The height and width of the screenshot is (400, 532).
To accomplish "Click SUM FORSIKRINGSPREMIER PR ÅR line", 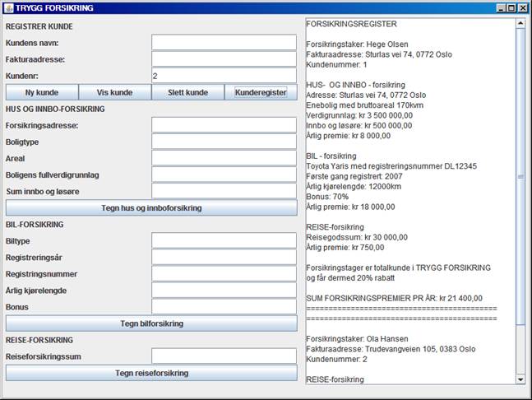I will (x=394, y=298).
